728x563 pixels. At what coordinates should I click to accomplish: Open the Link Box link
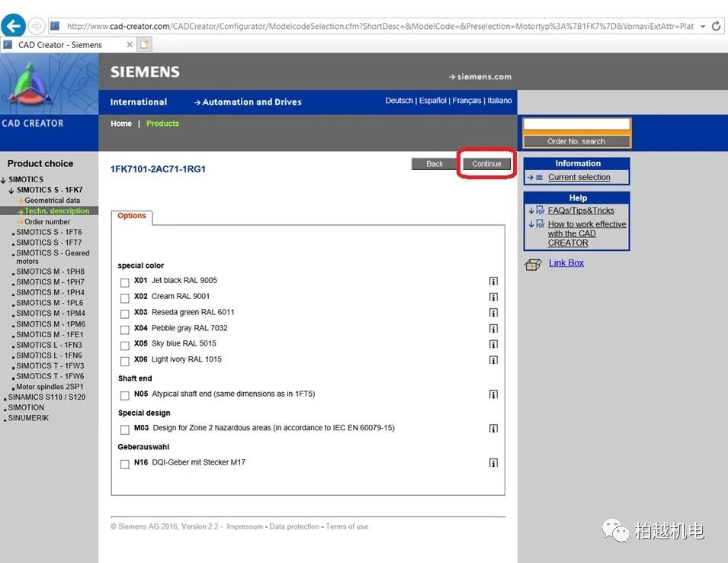click(x=566, y=263)
